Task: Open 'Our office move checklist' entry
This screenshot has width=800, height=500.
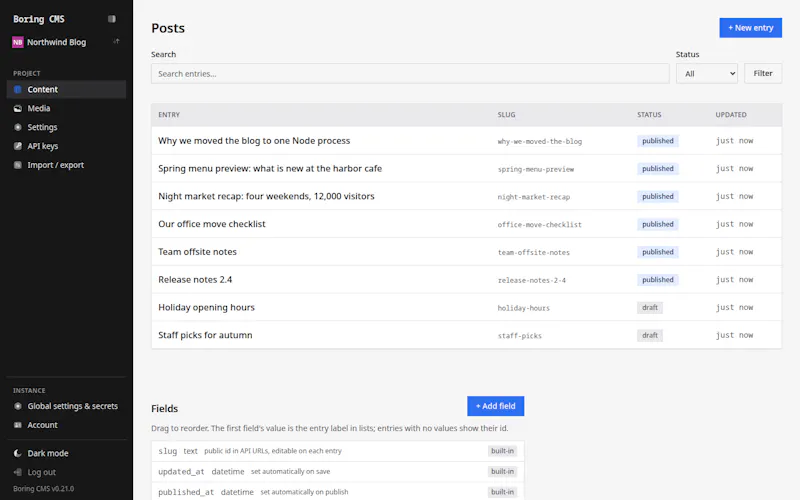Action: click(x=212, y=224)
